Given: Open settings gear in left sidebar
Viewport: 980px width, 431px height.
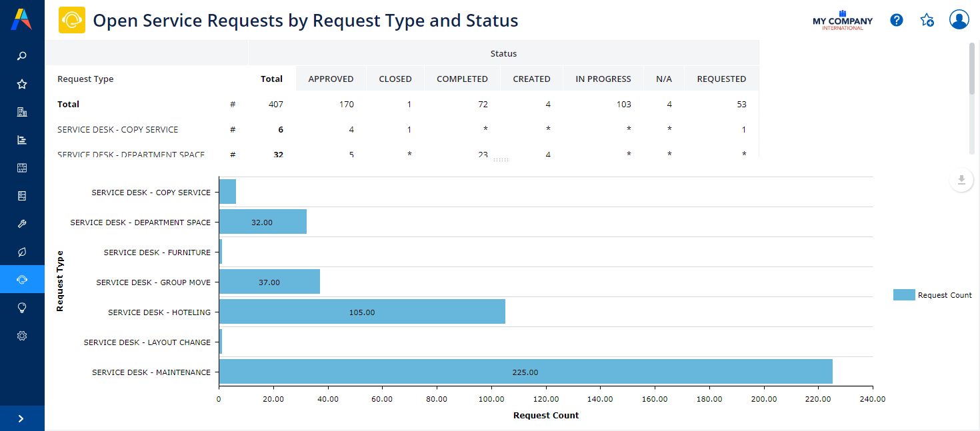Looking at the screenshot, I should 22,336.
